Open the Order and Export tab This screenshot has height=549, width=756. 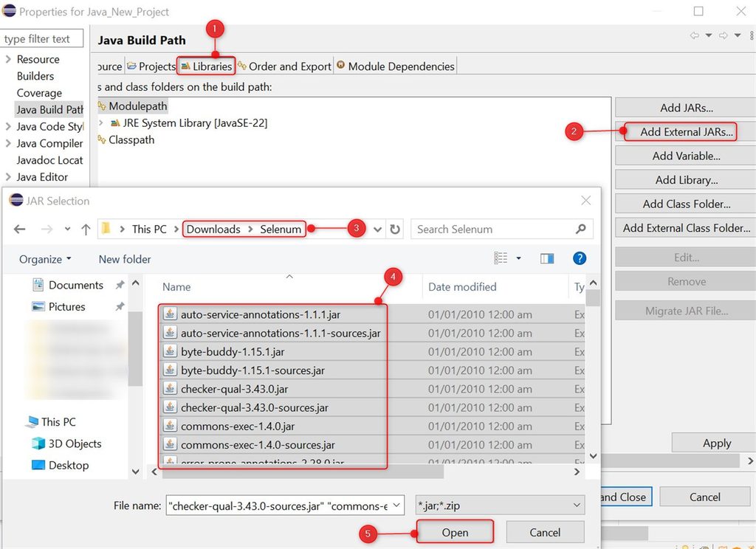click(284, 66)
